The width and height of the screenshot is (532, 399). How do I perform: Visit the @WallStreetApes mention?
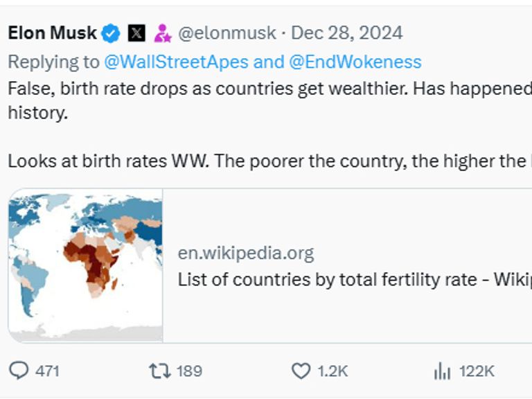coord(176,62)
